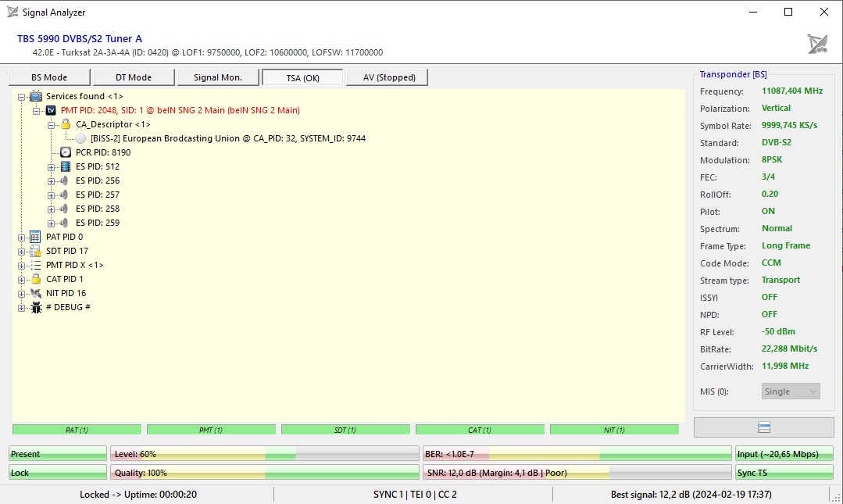Click the frequency value 11087,404 MHz
843x504 pixels.
(x=792, y=91)
